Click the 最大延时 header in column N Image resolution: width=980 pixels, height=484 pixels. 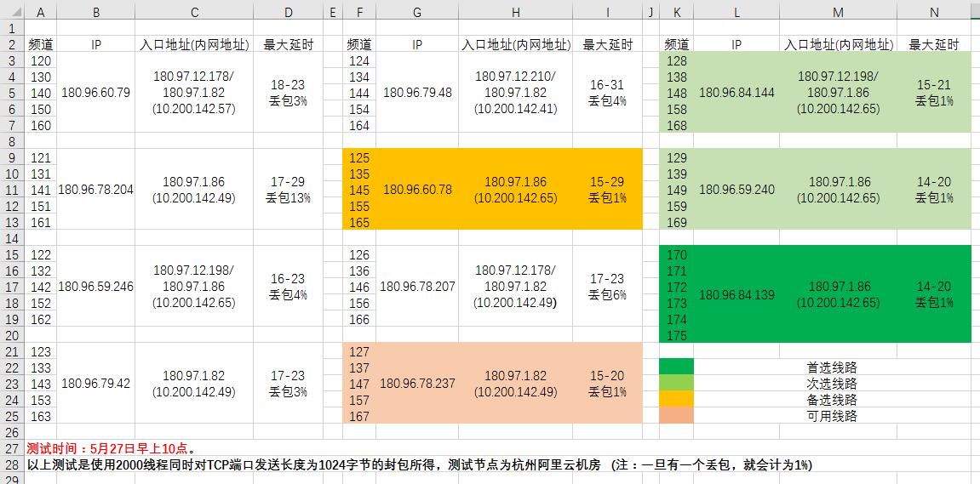933,44
